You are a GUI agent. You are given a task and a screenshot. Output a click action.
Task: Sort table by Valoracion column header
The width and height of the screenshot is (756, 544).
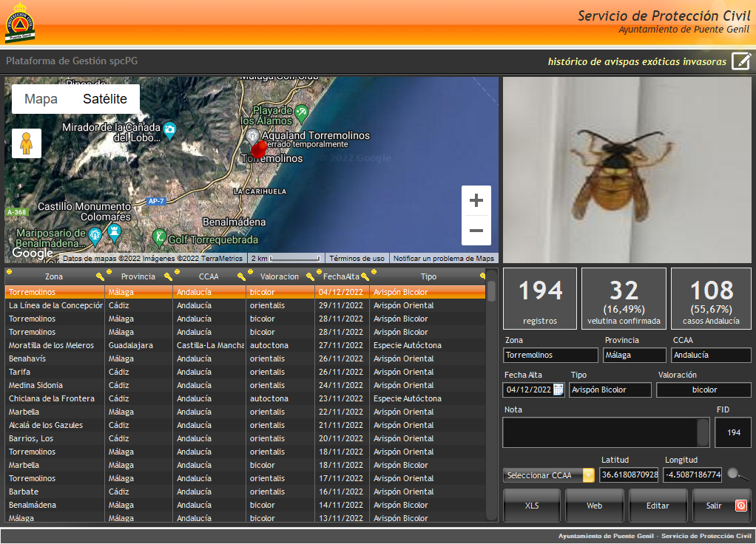point(279,276)
